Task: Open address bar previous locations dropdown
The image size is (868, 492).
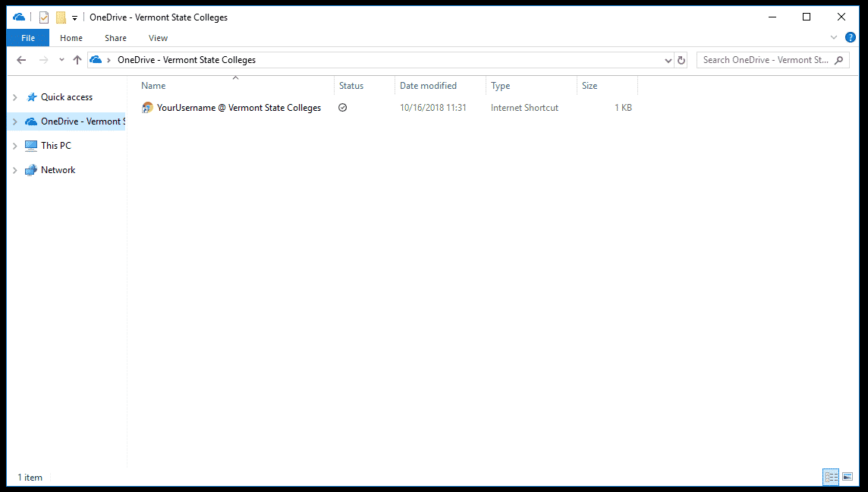Action: 668,61
